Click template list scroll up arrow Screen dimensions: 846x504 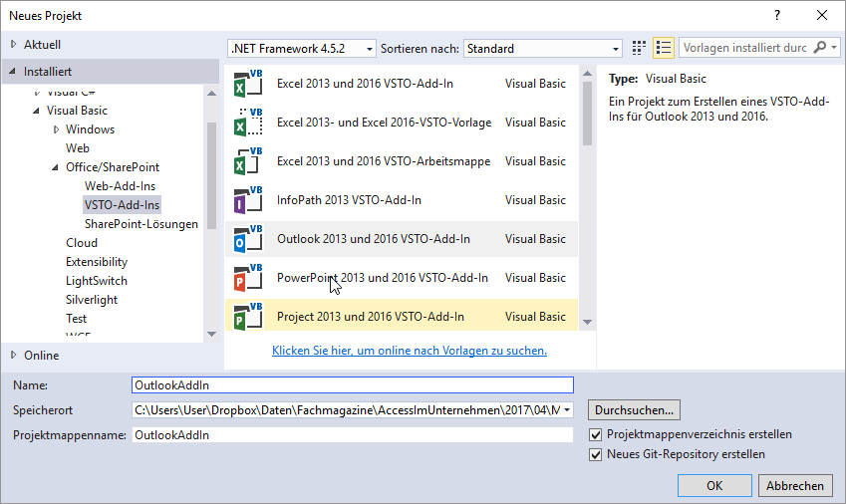588,73
